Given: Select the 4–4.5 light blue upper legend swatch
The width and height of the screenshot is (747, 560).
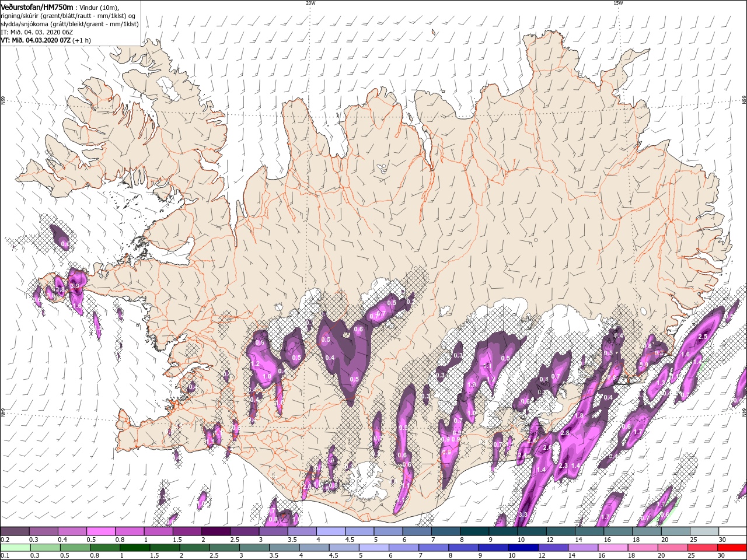Looking at the screenshot, I should (x=330, y=531).
